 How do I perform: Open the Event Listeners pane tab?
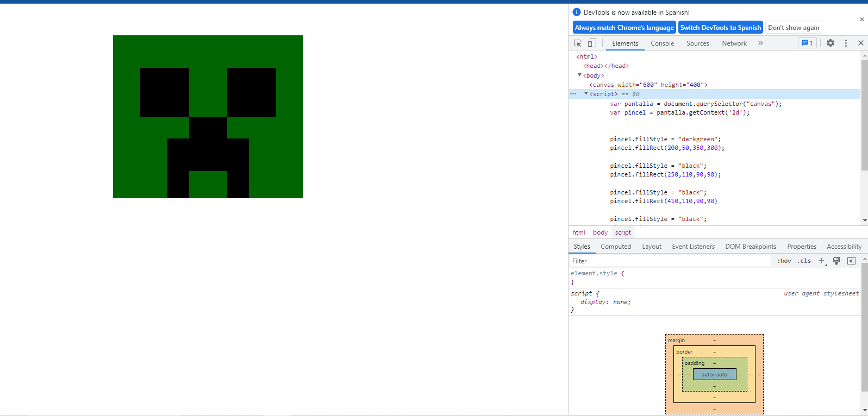[693, 247]
